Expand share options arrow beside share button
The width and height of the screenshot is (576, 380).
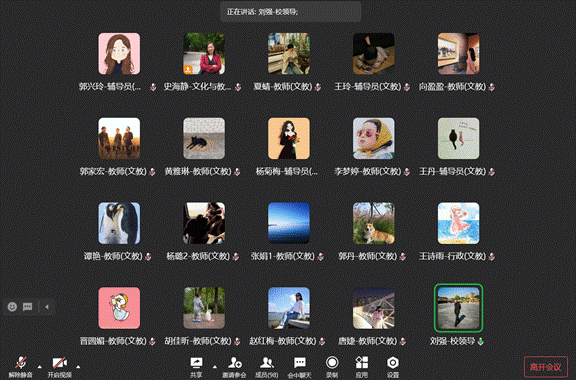215,366
